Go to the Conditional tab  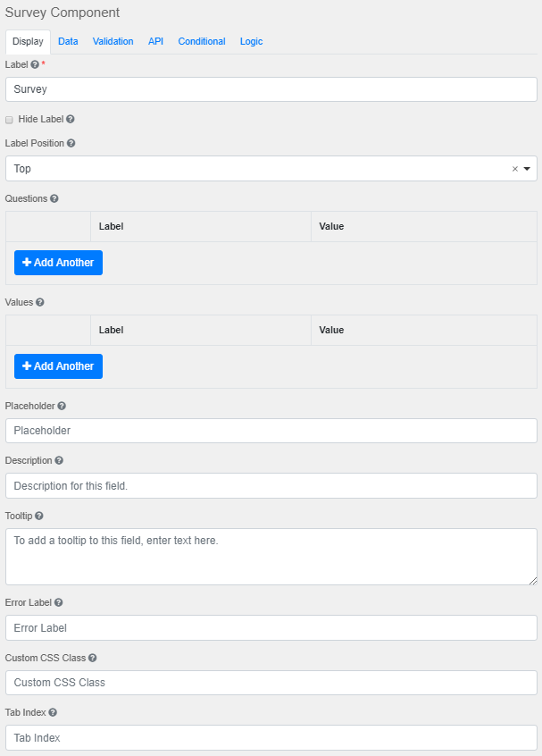pyautogui.click(x=201, y=41)
